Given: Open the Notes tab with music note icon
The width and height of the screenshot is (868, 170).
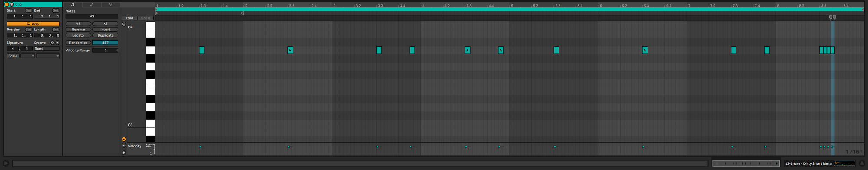Looking at the screenshot, I should click(72, 5).
